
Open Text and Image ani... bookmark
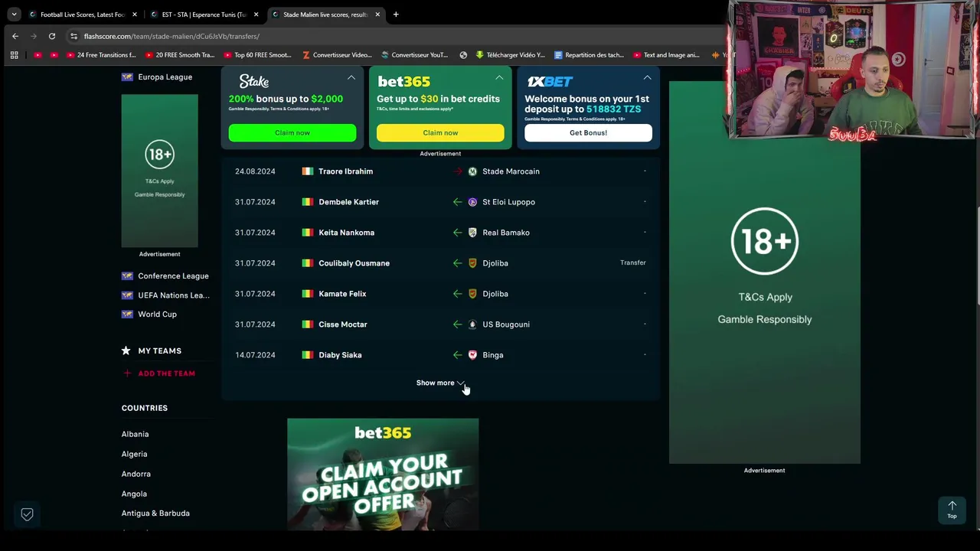click(x=666, y=55)
